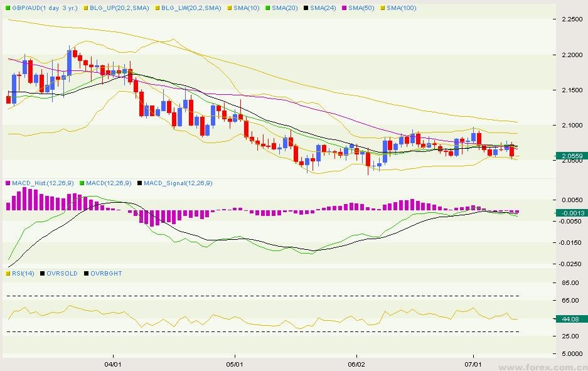
Task: Click the 2.0559 current price tag
Action: coord(570,156)
